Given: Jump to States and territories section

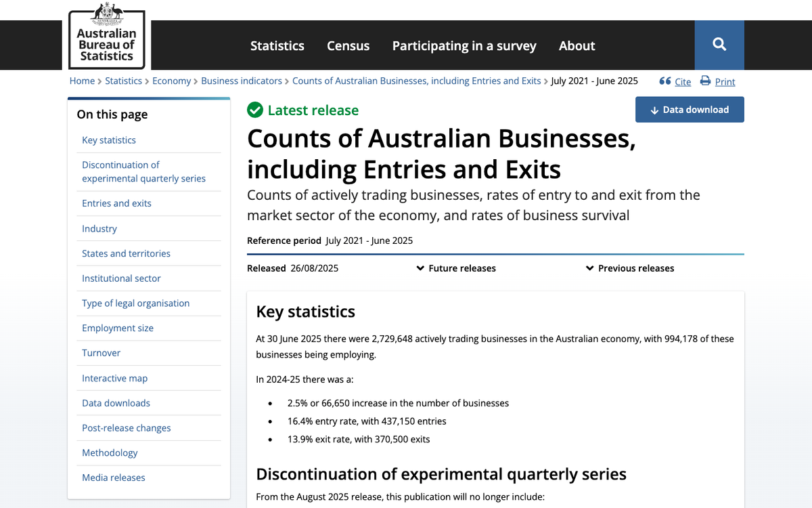Looking at the screenshot, I should point(127,253).
